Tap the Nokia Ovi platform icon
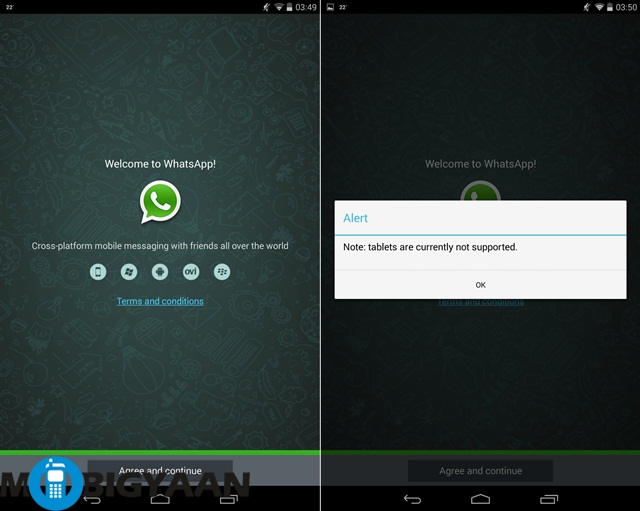The height and width of the screenshot is (511, 640). click(191, 272)
